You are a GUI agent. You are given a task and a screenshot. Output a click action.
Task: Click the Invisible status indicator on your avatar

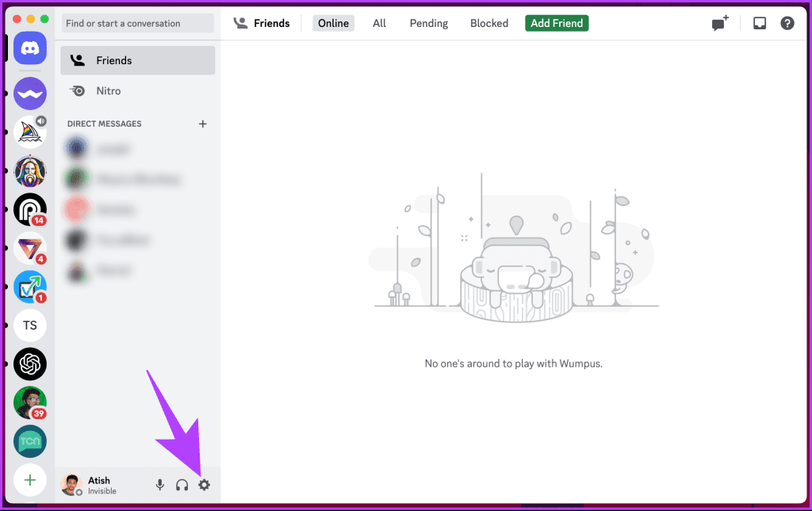point(80,492)
